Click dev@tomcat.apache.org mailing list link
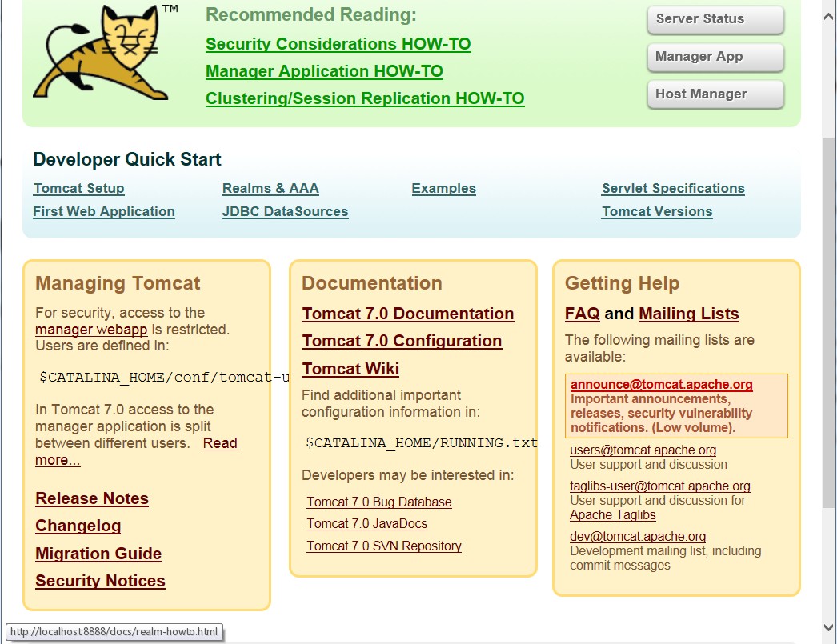Screen dimensions: 837x644 [638, 536]
